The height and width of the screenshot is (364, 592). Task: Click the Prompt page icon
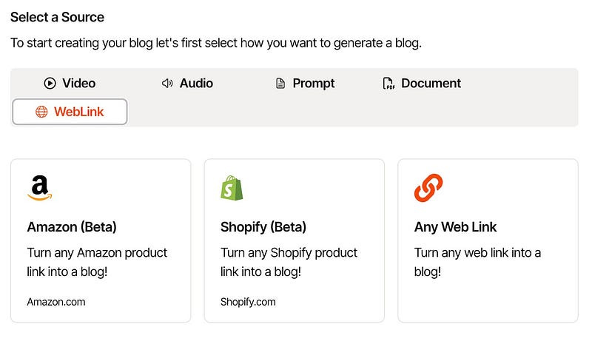coord(280,83)
